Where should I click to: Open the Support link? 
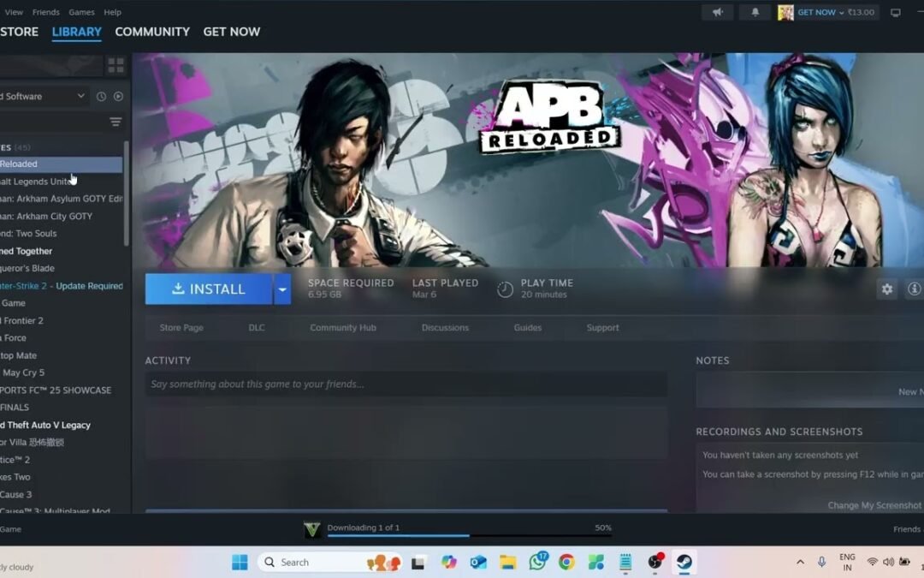tap(602, 327)
